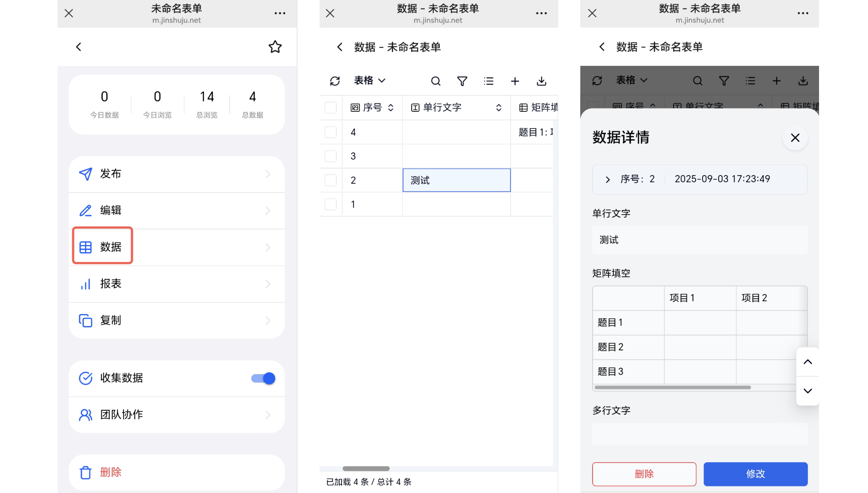The width and height of the screenshot is (868, 493).
Task: Open 复制 row chevron
Action: point(268,320)
